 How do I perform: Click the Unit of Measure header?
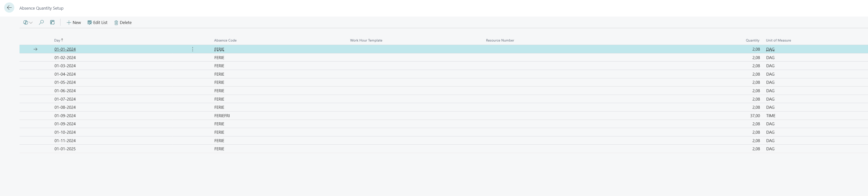778,40
